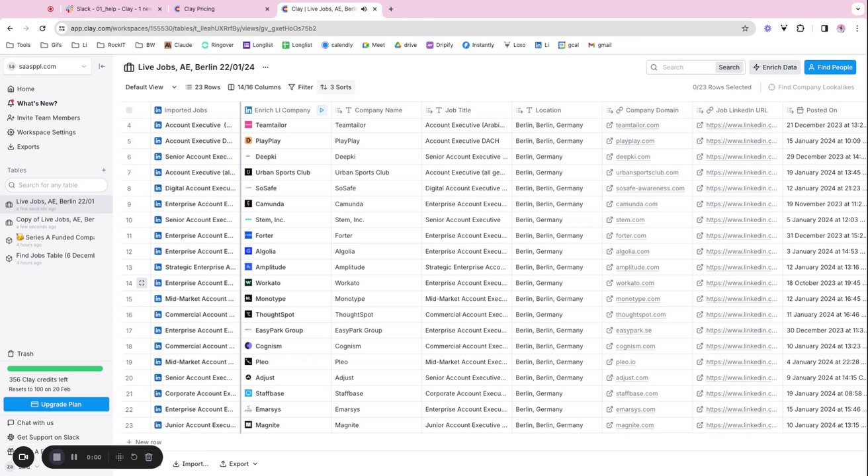Open the Company Name column header menu
The width and height of the screenshot is (868, 476).
(x=376, y=110)
